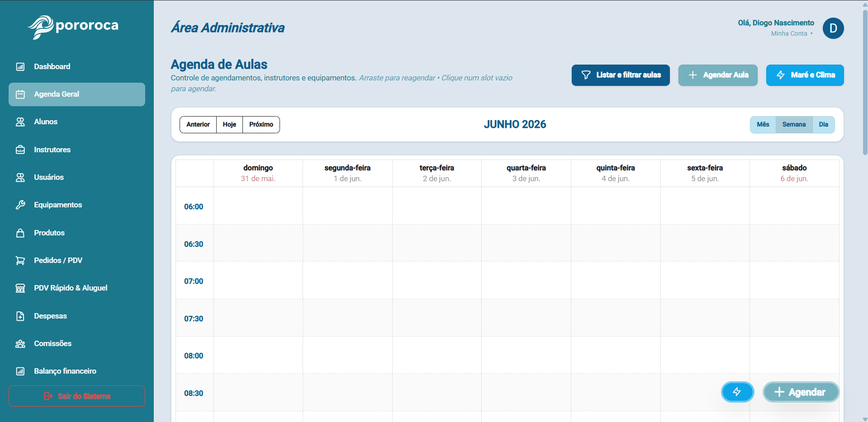868x422 pixels.
Task: Click the plus icon in floating Agendar
Action: (x=779, y=392)
